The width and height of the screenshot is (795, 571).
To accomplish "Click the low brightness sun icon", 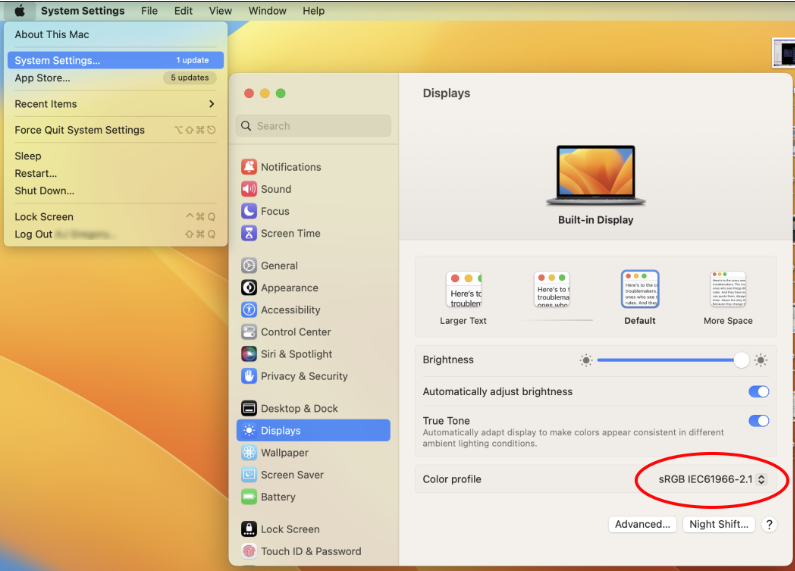I will (586, 361).
